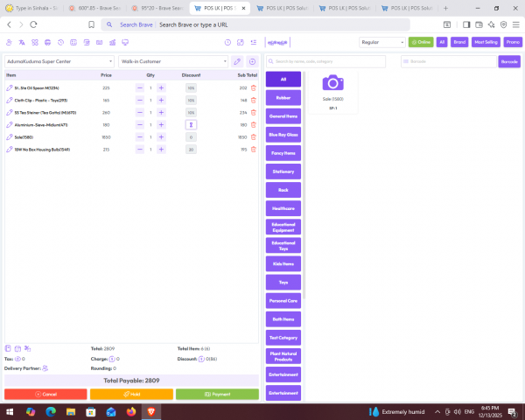The height and width of the screenshot is (420, 525).
Task: Open the Personal Care category
Action: (283, 301)
